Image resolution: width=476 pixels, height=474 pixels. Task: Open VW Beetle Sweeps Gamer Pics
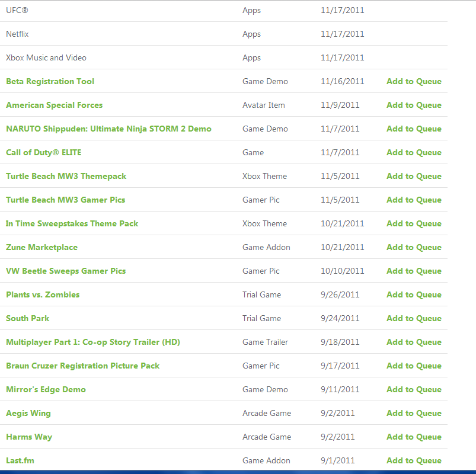point(66,271)
